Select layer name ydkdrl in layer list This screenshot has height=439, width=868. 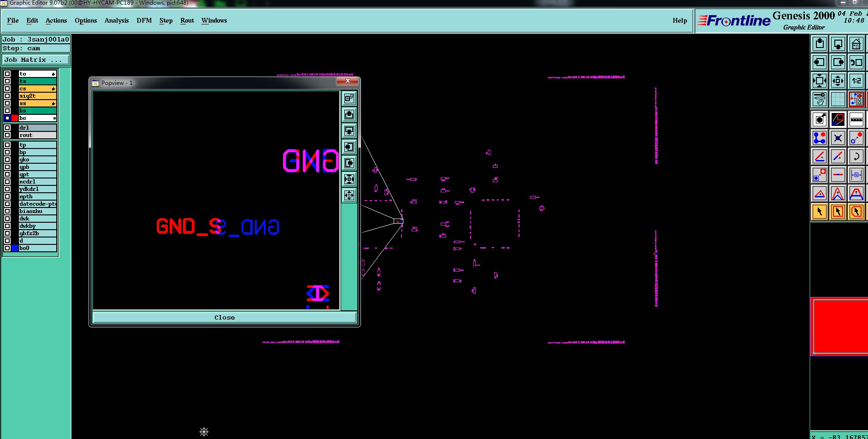(37, 189)
